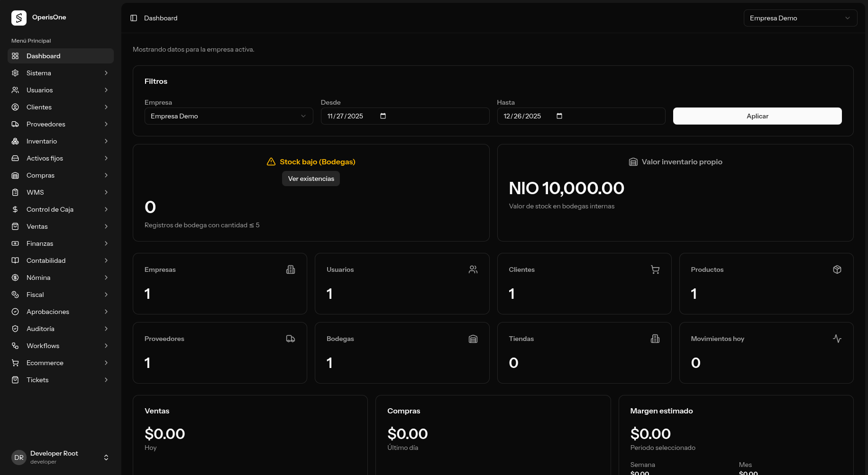Open the Developer Root user switcher
The image size is (868, 475).
click(x=61, y=457)
